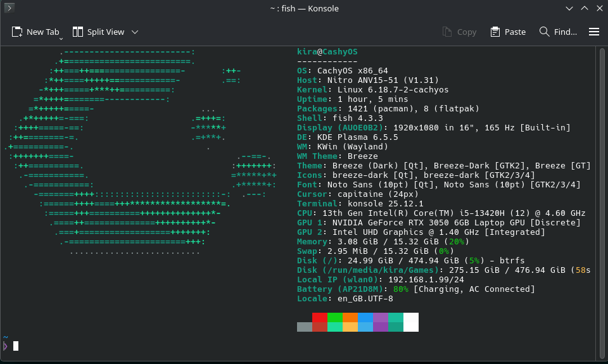Viewport: 608px width, 364px height.
Task: Open Find with the magnifier icon
Action: tap(544, 32)
